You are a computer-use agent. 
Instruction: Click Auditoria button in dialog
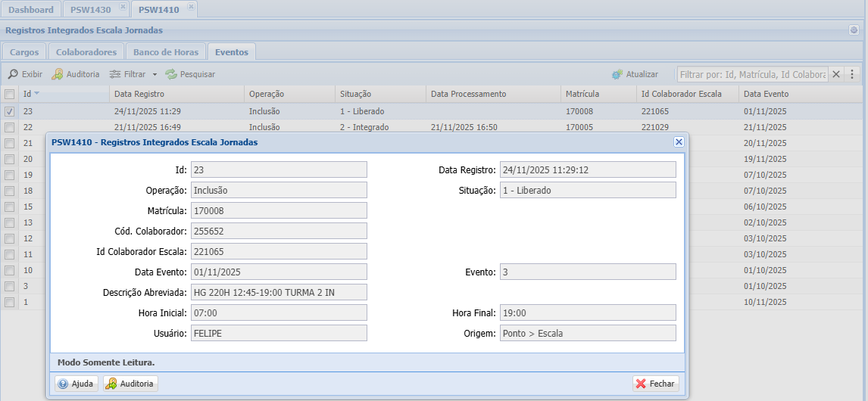[130, 384]
